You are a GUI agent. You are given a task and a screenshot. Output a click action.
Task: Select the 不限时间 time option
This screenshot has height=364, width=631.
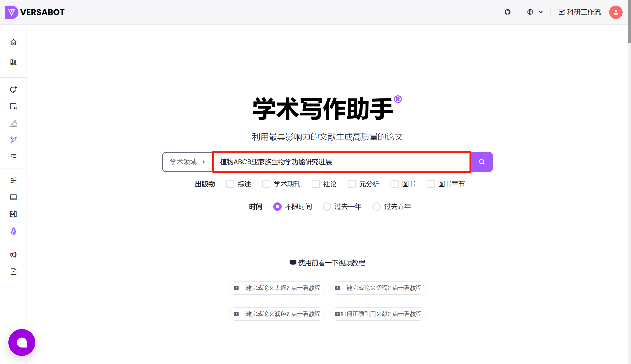point(277,206)
